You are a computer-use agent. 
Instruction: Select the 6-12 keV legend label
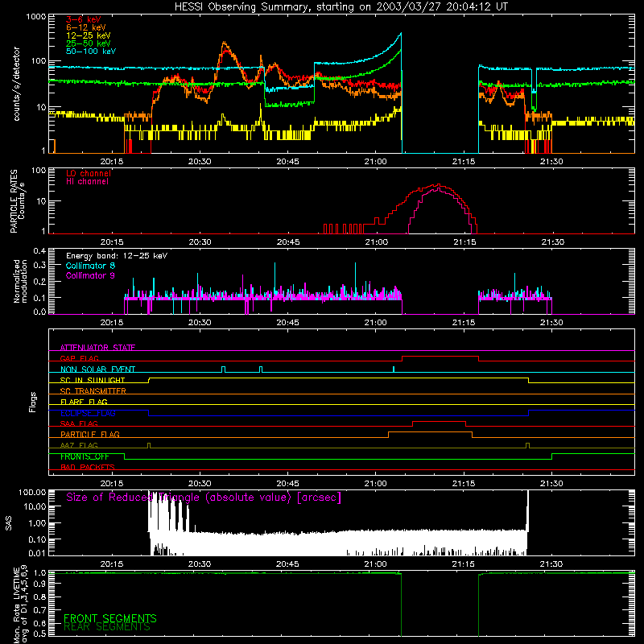pos(86,27)
